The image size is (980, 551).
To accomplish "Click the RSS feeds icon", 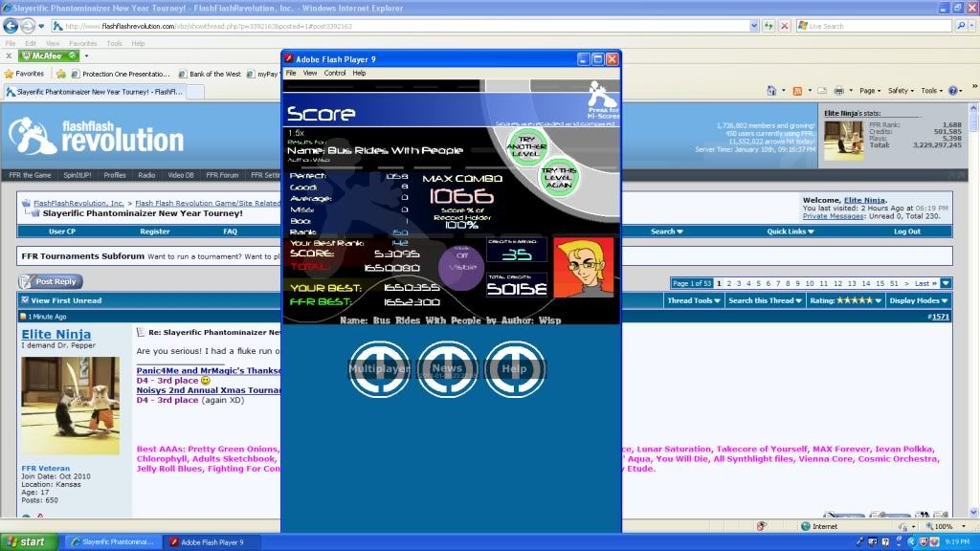I will click(x=797, y=91).
